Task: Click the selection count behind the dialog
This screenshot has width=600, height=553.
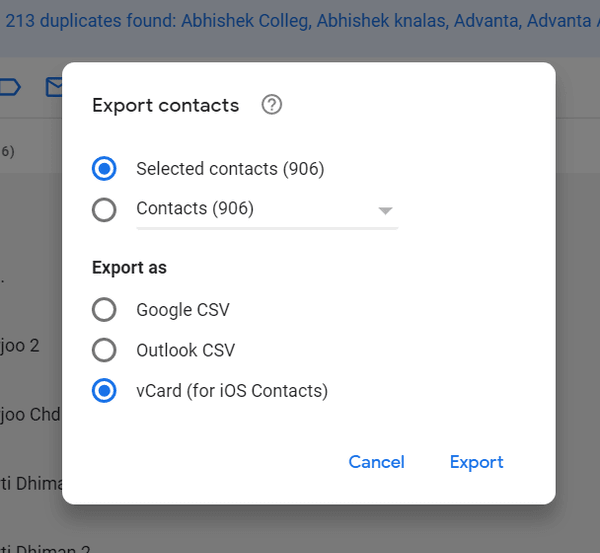Action: click(7, 151)
